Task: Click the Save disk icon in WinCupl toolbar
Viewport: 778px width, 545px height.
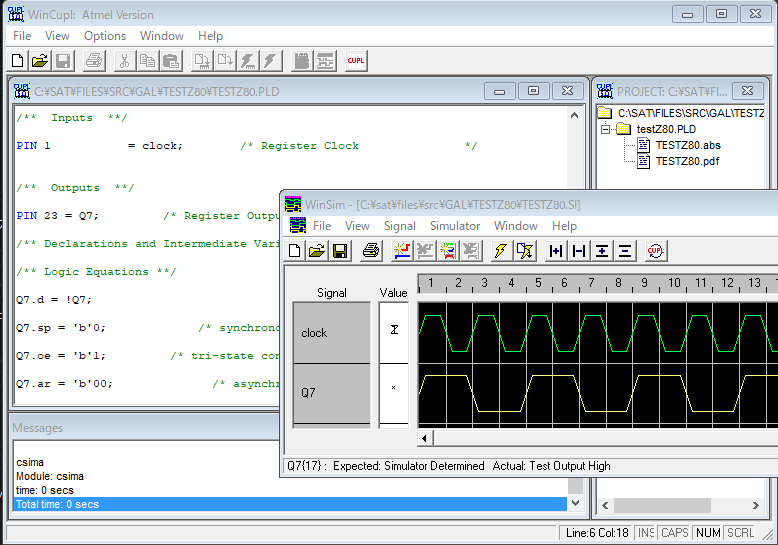Action: (63, 61)
